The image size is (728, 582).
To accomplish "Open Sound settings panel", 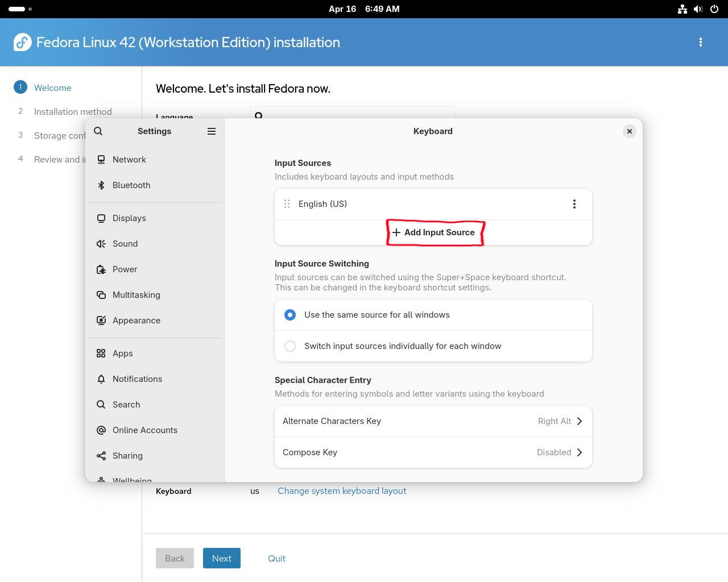I will [x=155, y=244].
